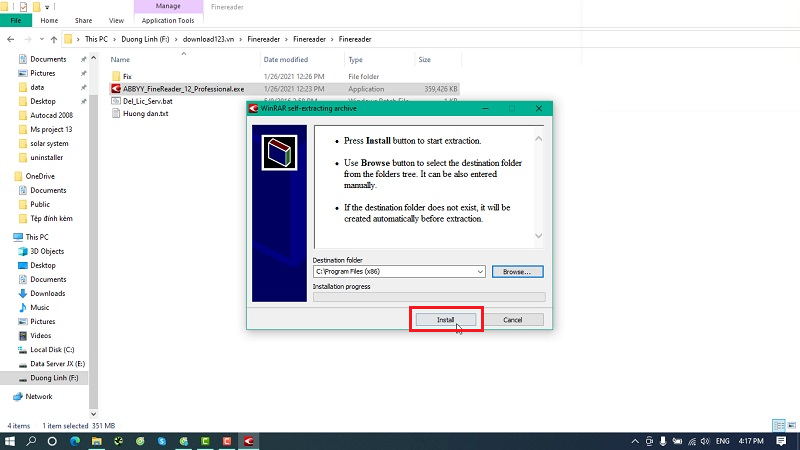This screenshot has width=800, height=450.
Task: Open the Destination folder dropdown arrow
Action: point(480,271)
